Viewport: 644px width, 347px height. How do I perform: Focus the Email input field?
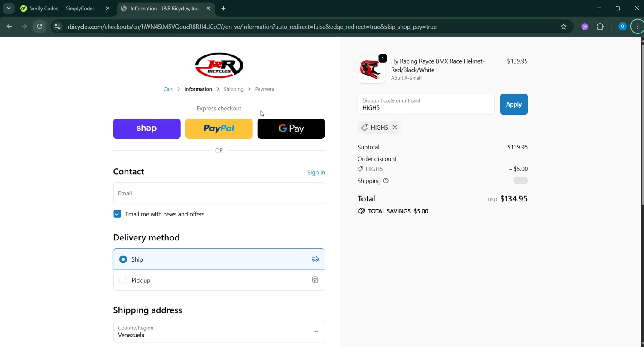click(x=219, y=193)
